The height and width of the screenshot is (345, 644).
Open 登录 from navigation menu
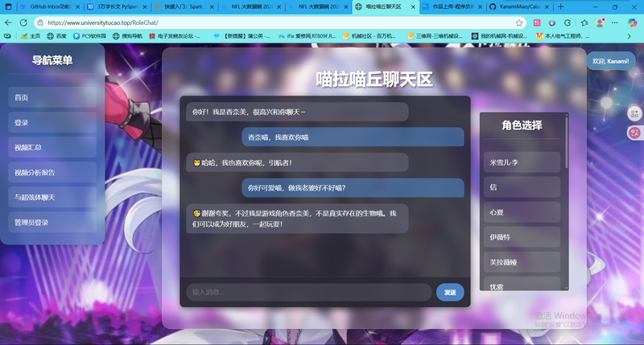[x=52, y=122]
